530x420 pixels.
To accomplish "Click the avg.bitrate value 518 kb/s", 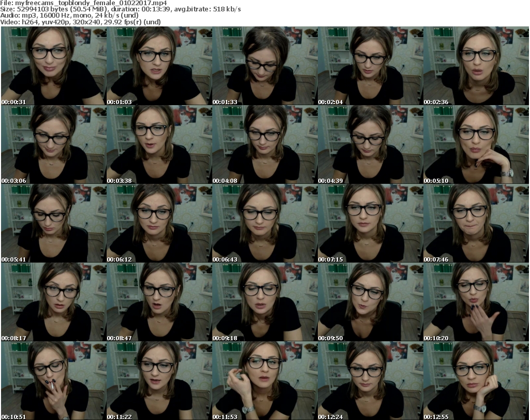I will (227, 9).
